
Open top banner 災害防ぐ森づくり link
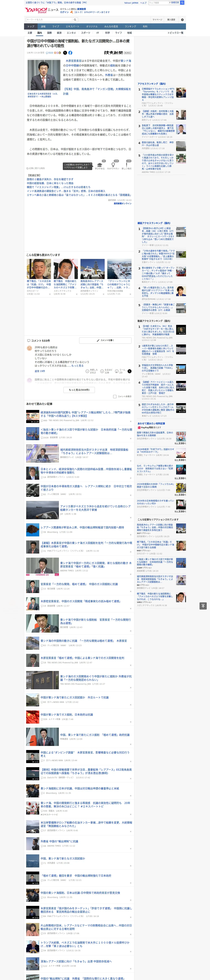point(56,3)
